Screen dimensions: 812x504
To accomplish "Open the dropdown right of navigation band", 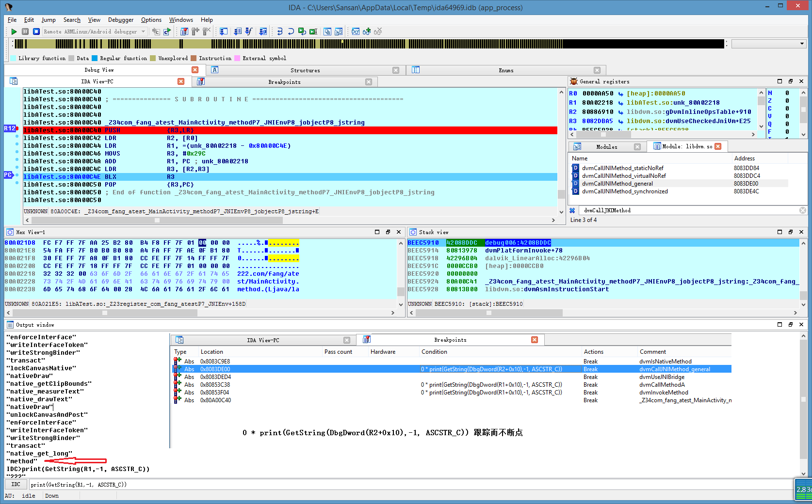I will tap(801, 44).
